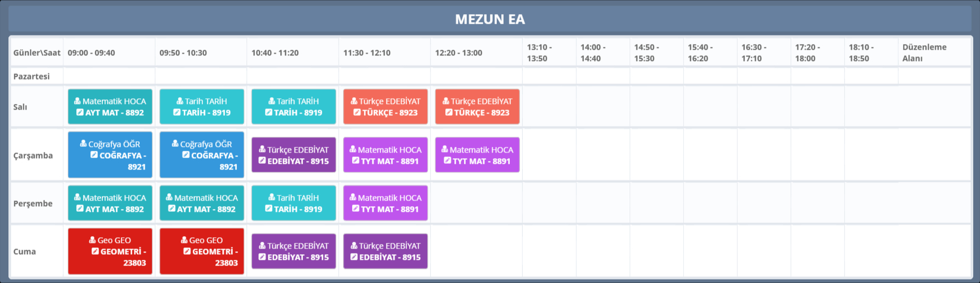Click the MEZUN EA title bar
The image size is (980, 283).
point(489,19)
